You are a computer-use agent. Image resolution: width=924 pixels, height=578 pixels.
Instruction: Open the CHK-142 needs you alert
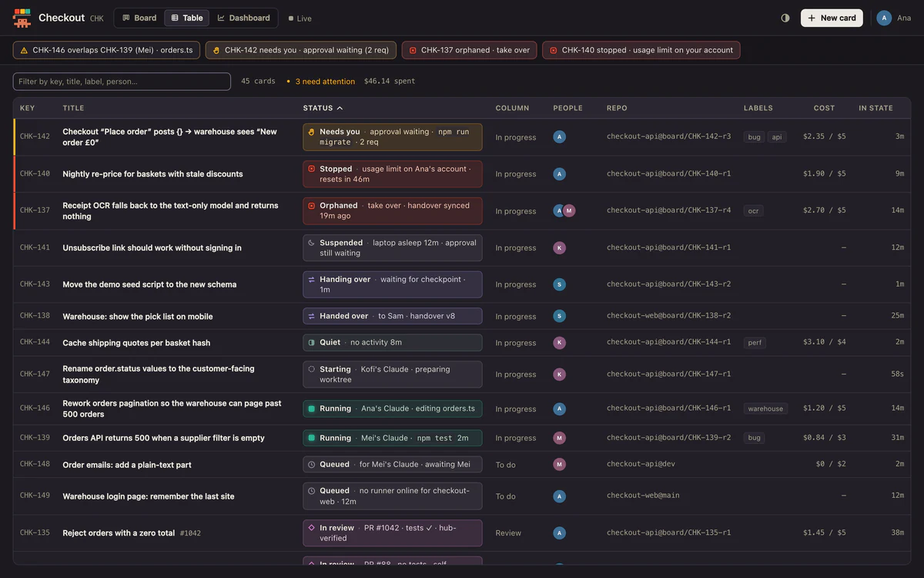301,50
